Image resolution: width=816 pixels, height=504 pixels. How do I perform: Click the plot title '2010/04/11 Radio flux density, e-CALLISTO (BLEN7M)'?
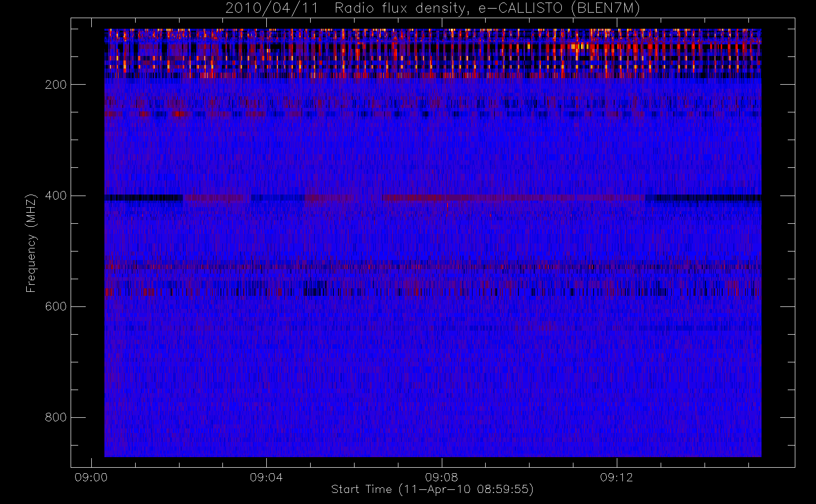pyautogui.click(x=433, y=8)
